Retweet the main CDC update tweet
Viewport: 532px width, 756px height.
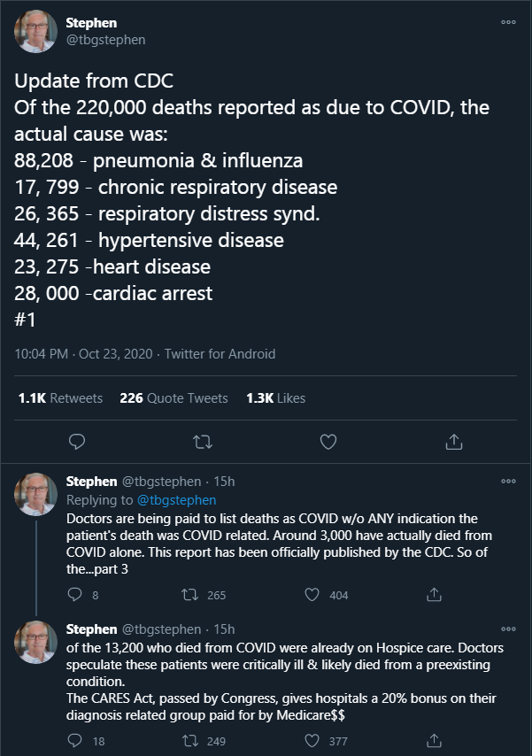pyautogui.click(x=202, y=441)
